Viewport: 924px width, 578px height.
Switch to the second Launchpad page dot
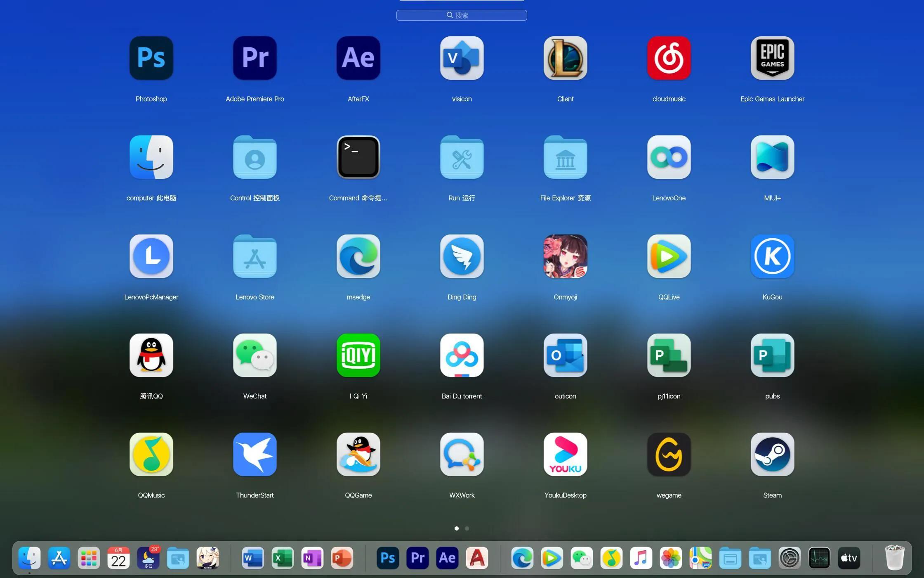point(467,528)
